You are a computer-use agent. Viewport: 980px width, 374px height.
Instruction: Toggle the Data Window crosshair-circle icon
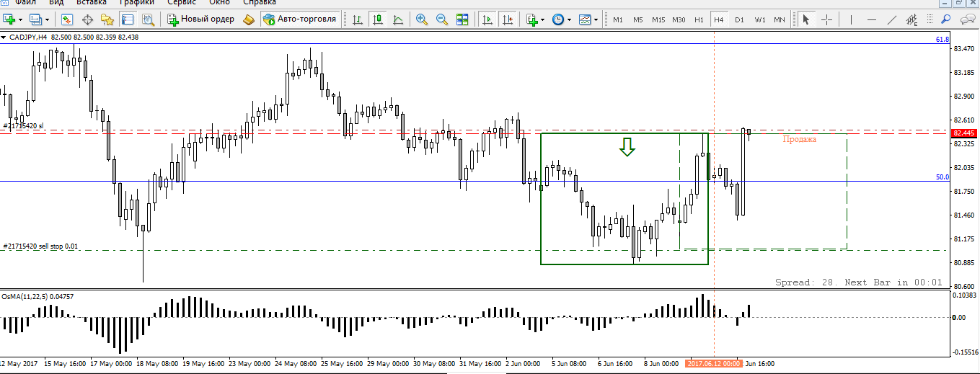[87, 19]
